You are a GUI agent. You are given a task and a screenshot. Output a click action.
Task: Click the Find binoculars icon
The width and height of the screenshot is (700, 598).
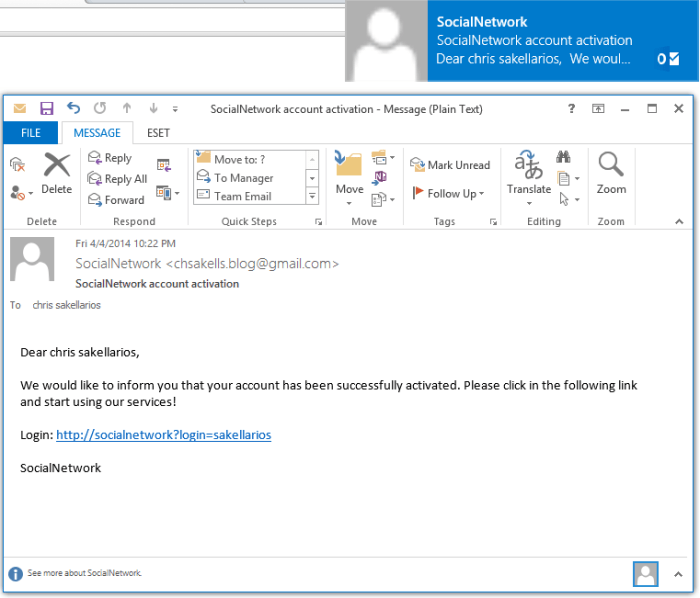click(563, 157)
